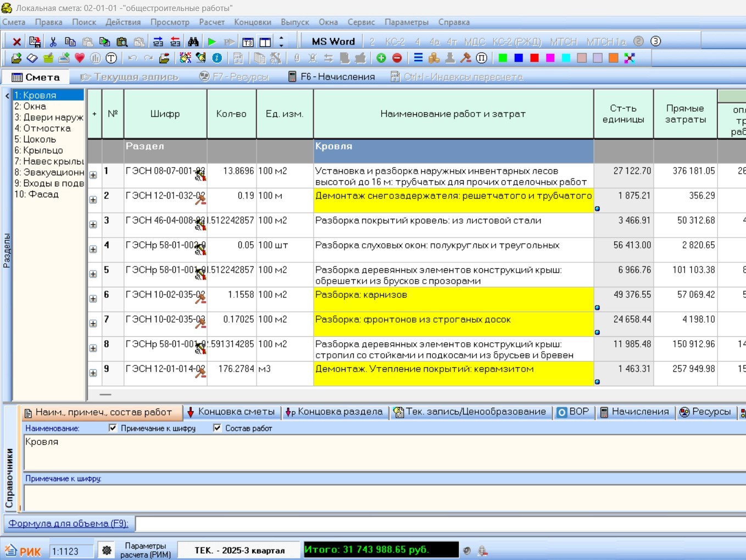The image size is (746, 560).
Task: Expand row 6 'Разборка: карнизов' plus box
Action: [93, 299]
